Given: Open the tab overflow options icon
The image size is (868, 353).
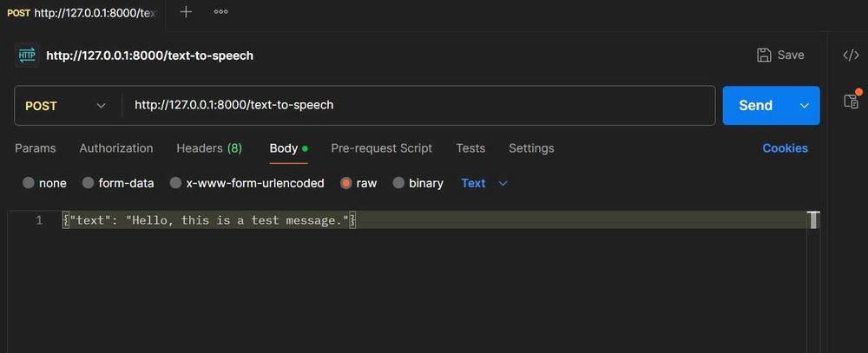Looking at the screenshot, I should coord(220,12).
